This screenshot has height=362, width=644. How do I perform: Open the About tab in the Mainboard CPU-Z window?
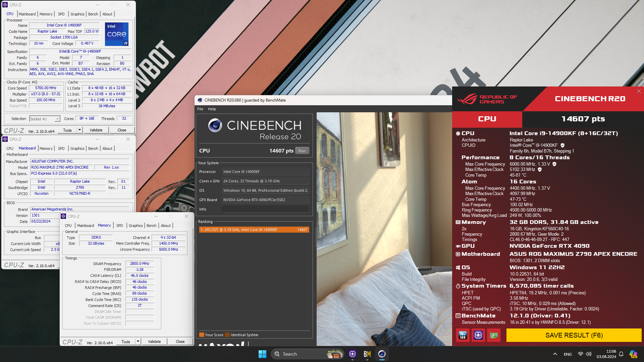click(107, 148)
